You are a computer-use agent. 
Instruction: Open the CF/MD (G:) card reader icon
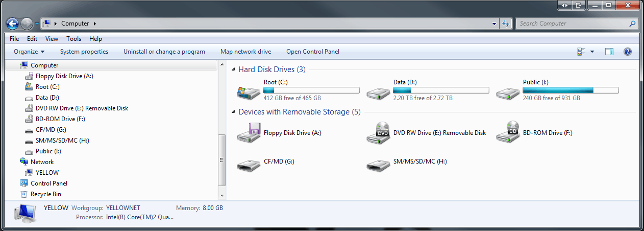click(x=249, y=162)
